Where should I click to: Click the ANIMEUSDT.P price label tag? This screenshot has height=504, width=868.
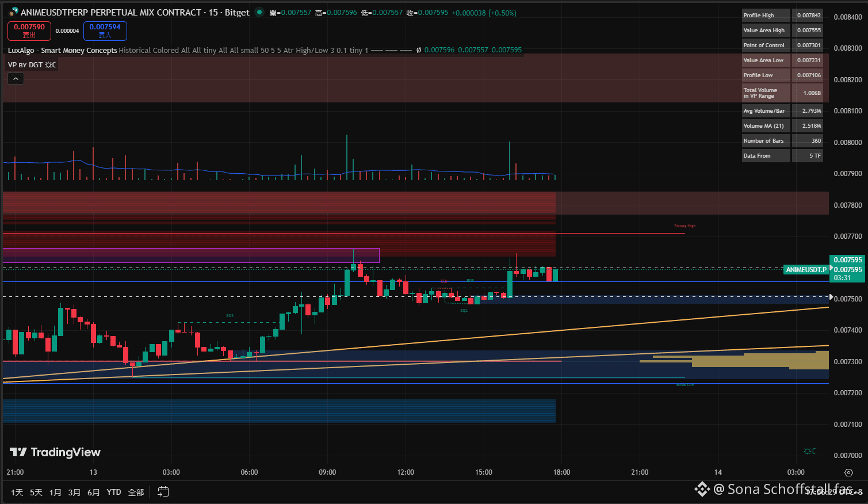806,269
